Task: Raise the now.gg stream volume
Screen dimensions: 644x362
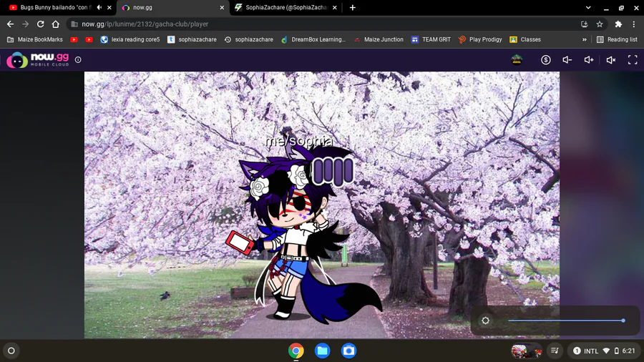Action: [589, 60]
